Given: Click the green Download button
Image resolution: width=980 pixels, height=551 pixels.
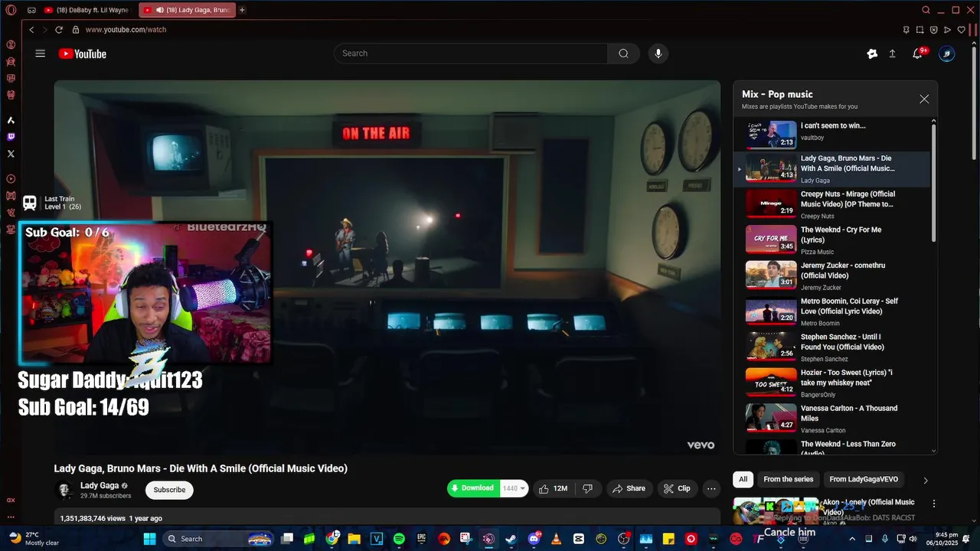Looking at the screenshot, I should 472,488.
